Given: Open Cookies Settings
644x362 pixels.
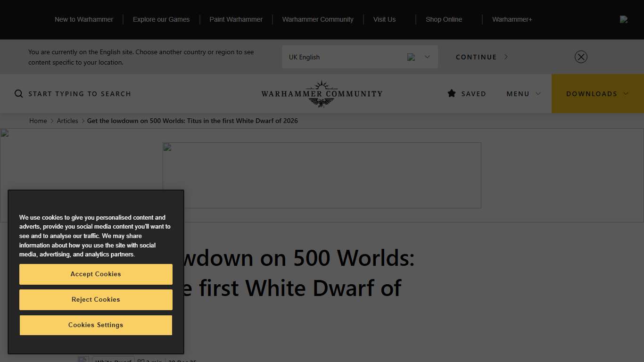Looking at the screenshot, I should pyautogui.click(x=96, y=325).
